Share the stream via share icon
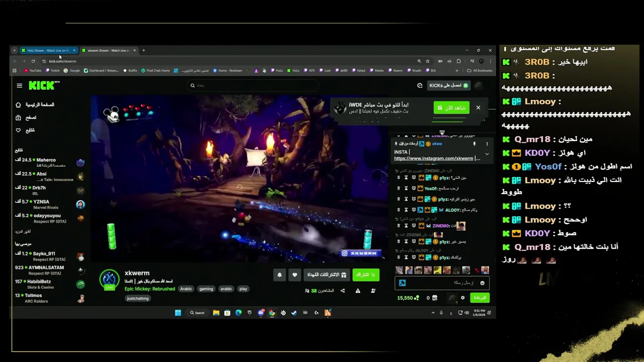644x362 pixels. [343, 291]
